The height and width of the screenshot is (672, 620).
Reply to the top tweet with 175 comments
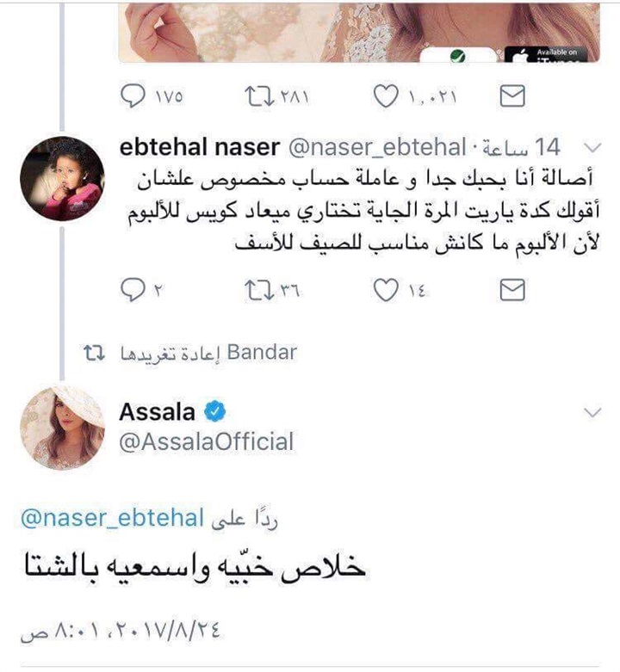[x=133, y=96]
